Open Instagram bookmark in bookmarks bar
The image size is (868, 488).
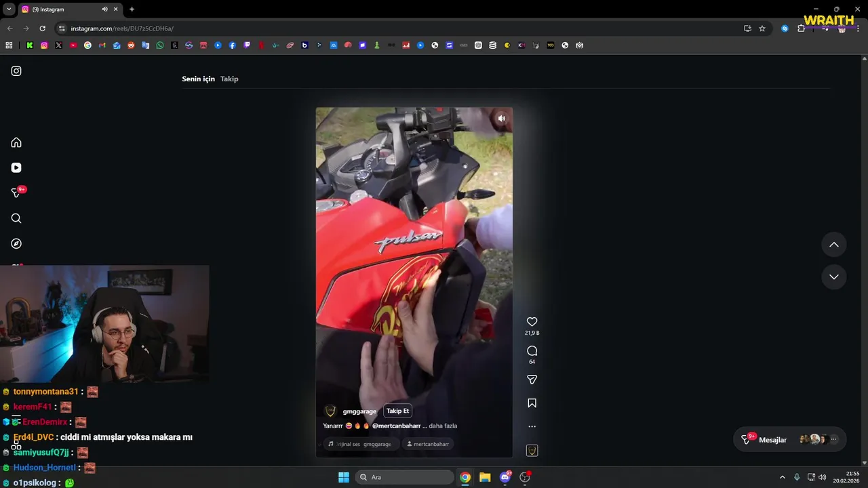pyautogui.click(x=44, y=45)
